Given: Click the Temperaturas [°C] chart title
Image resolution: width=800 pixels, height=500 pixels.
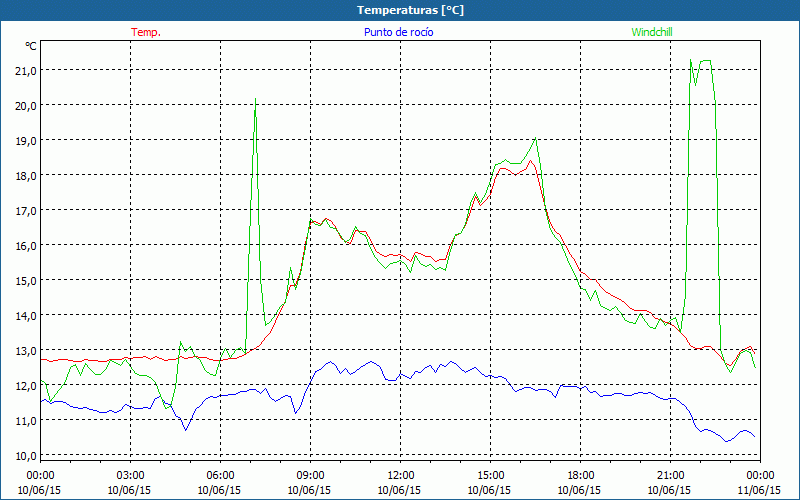Looking at the screenshot, I should (x=410, y=10).
